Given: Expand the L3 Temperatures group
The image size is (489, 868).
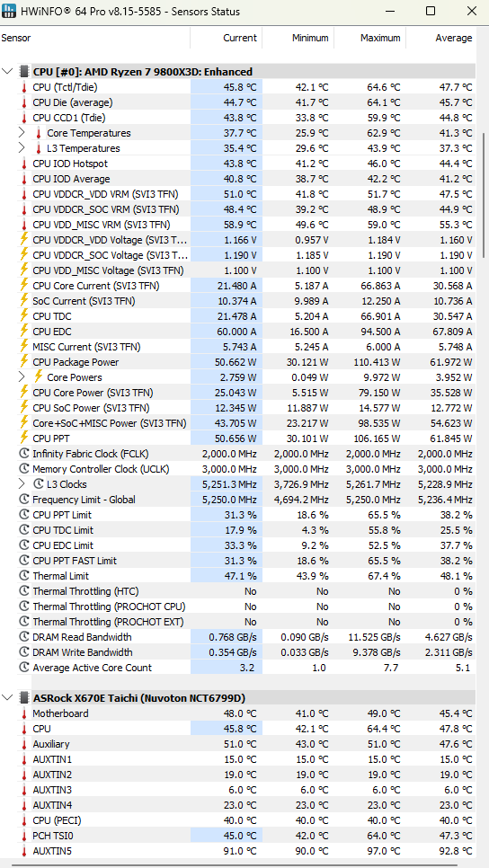Looking at the screenshot, I should (x=22, y=148).
